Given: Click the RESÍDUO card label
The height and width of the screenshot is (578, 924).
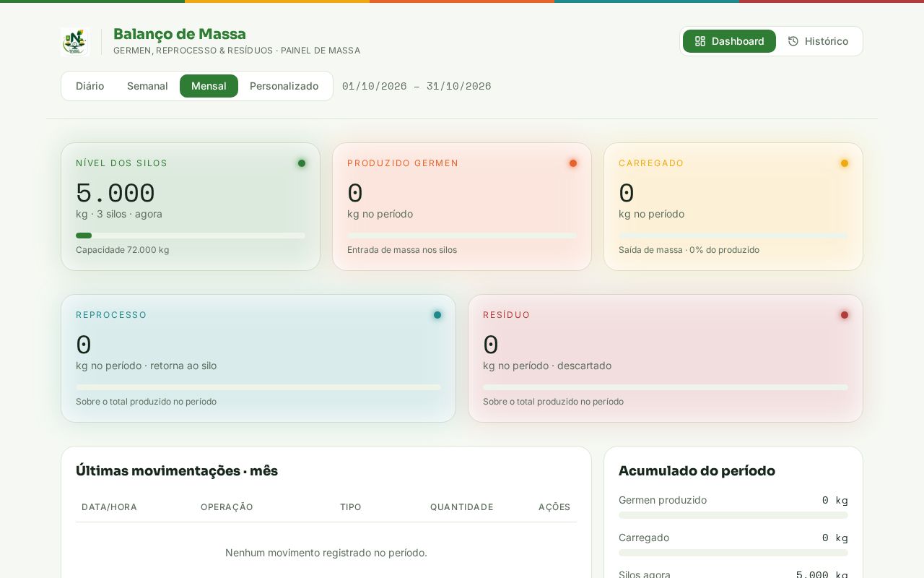Looking at the screenshot, I should (506, 315).
